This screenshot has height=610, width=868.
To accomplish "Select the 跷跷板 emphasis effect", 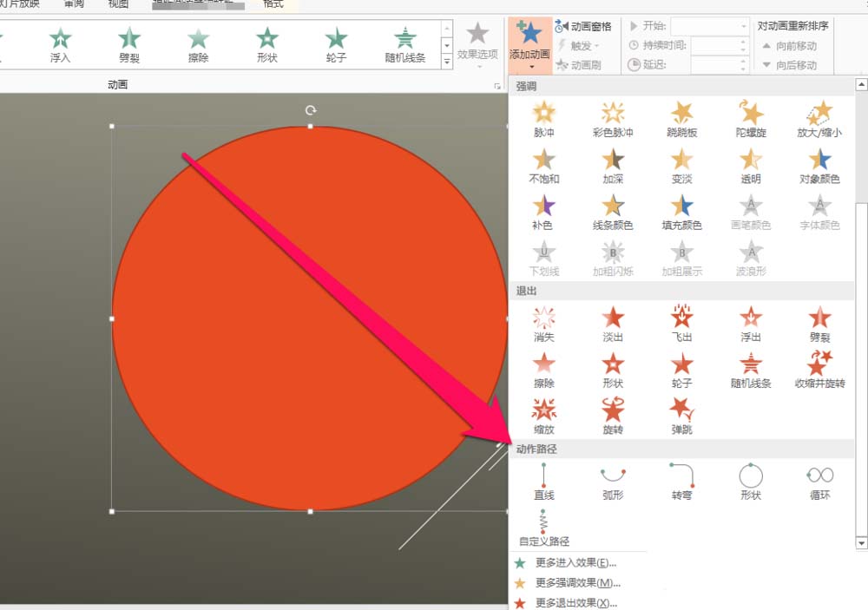I will tap(682, 119).
